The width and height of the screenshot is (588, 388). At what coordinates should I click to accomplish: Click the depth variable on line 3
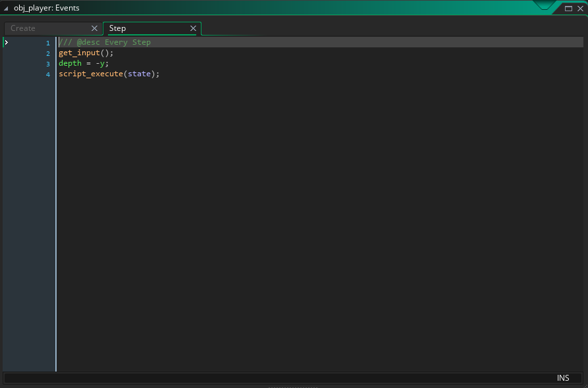click(x=70, y=63)
